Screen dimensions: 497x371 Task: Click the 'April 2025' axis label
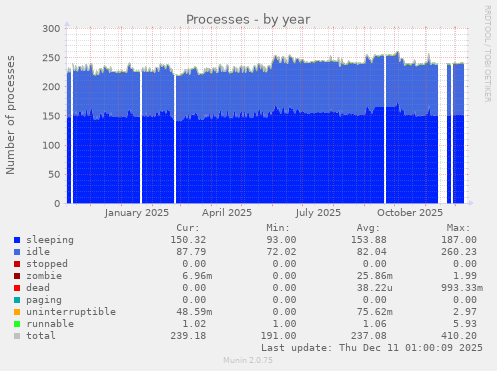227,213
